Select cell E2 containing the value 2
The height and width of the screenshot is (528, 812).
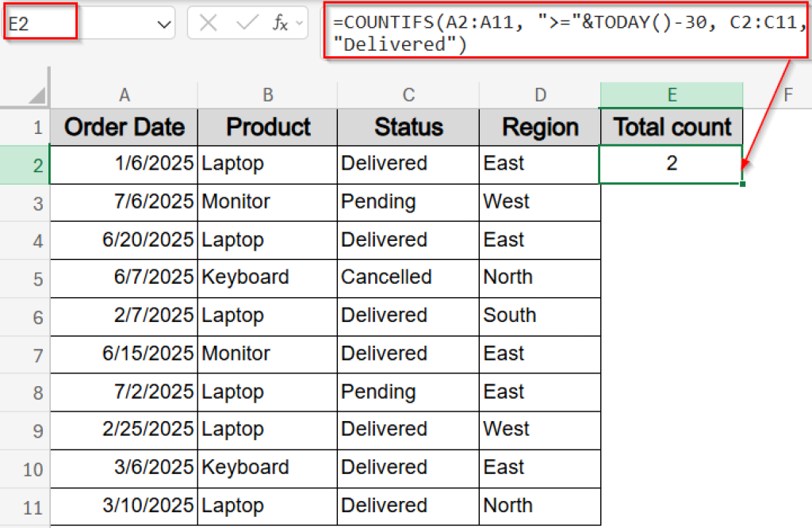click(x=672, y=164)
